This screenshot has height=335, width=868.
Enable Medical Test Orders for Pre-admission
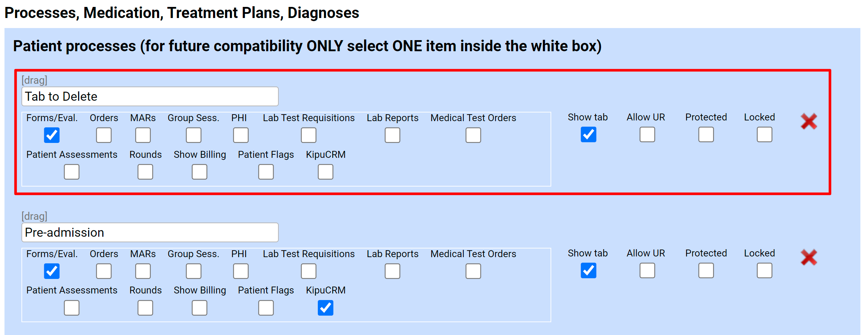pos(473,272)
